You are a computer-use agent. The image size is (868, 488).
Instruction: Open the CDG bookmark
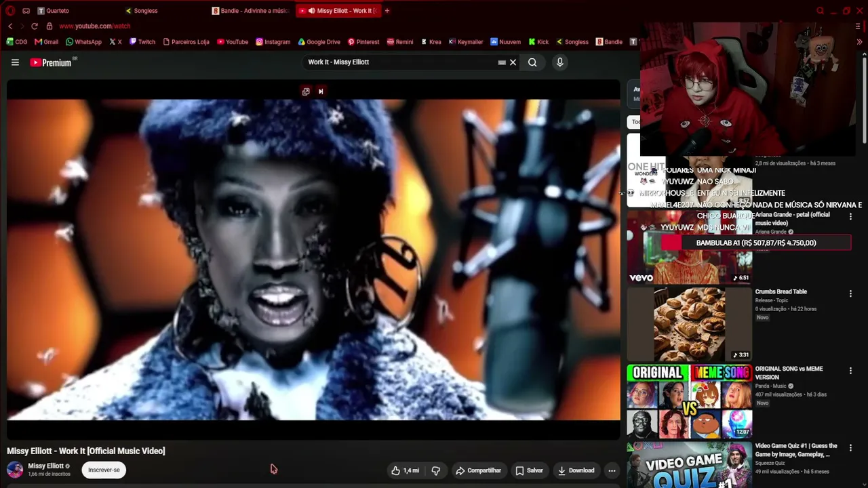click(x=17, y=42)
